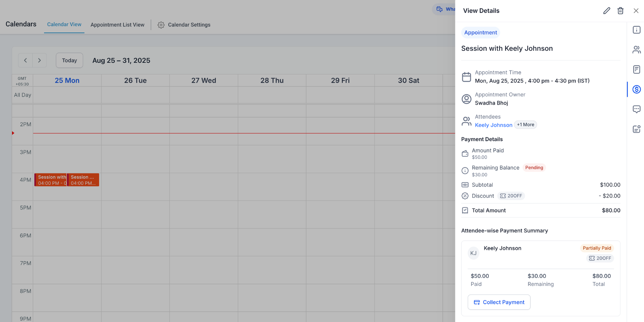Screen dimensions: 644x322
Task: Open the attendees sidebar icon
Action: (637, 50)
